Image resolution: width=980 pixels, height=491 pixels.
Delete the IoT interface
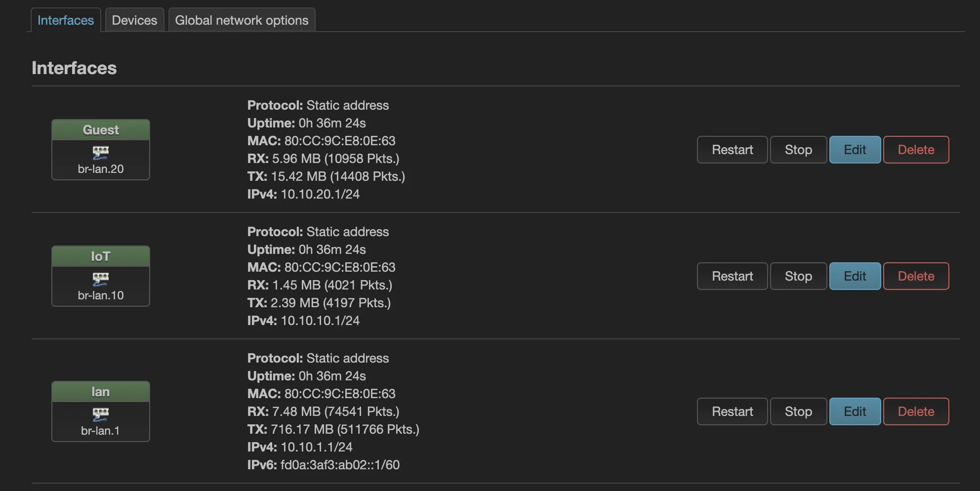pyautogui.click(x=916, y=276)
